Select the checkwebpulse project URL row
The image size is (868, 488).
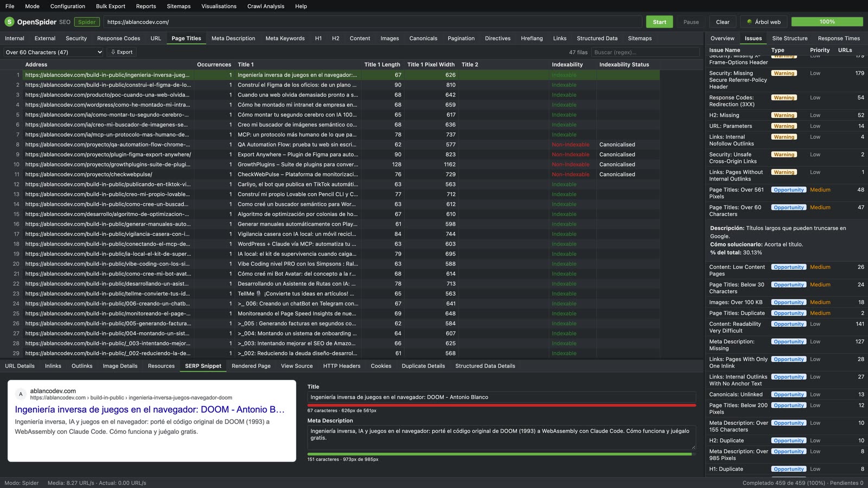click(x=330, y=175)
